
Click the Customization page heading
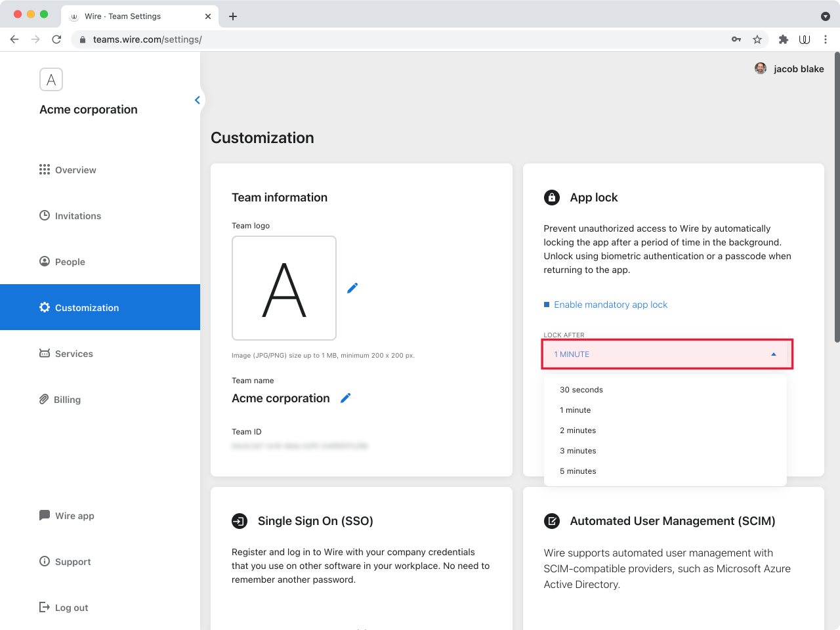pos(262,138)
